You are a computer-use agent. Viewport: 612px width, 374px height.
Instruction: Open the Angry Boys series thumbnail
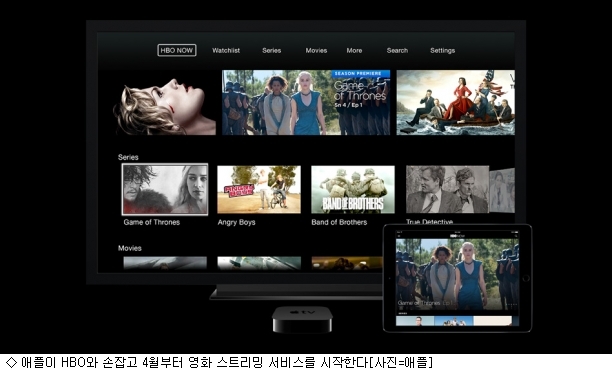tap(259, 189)
